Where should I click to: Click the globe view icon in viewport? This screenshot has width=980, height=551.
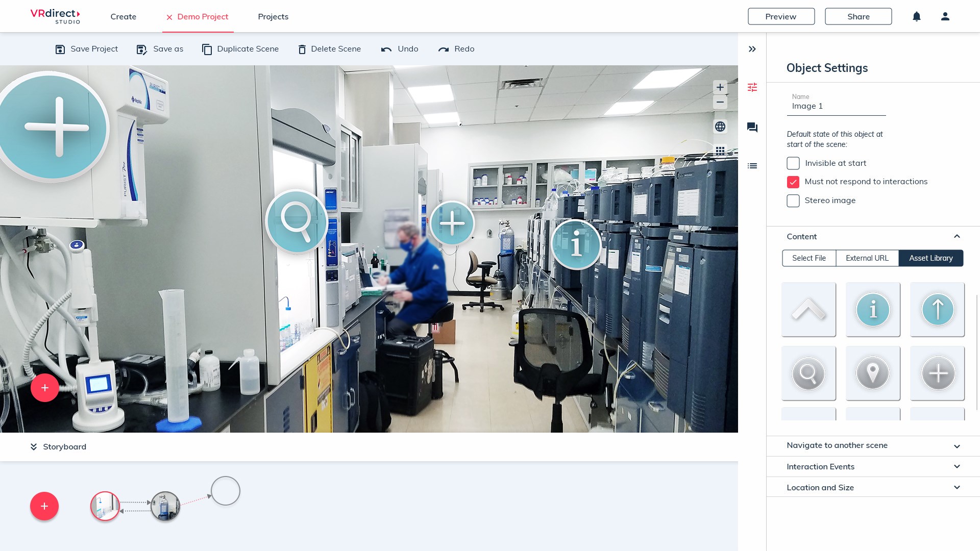point(720,127)
